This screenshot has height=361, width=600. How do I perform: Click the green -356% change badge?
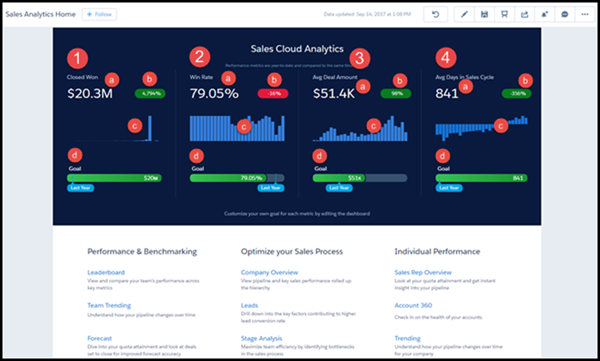pos(517,93)
